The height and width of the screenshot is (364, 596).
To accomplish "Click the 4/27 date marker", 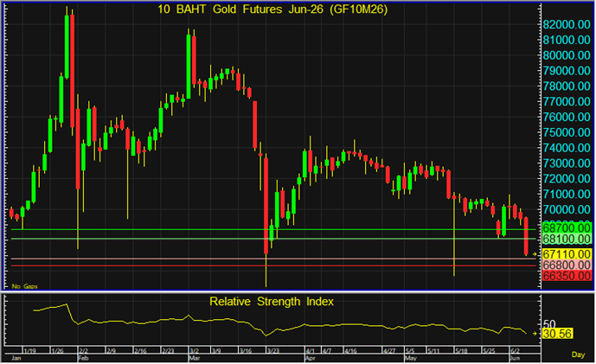I will (x=389, y=351).
